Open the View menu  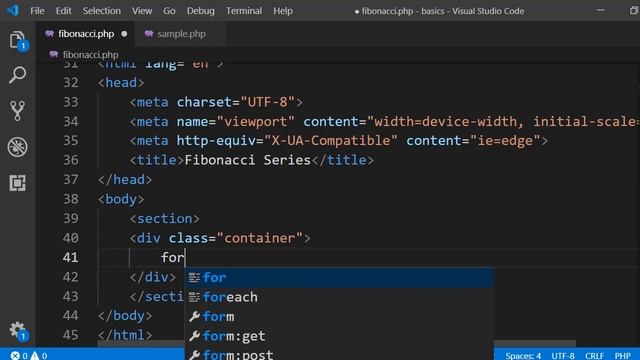(x=142, y=11)
